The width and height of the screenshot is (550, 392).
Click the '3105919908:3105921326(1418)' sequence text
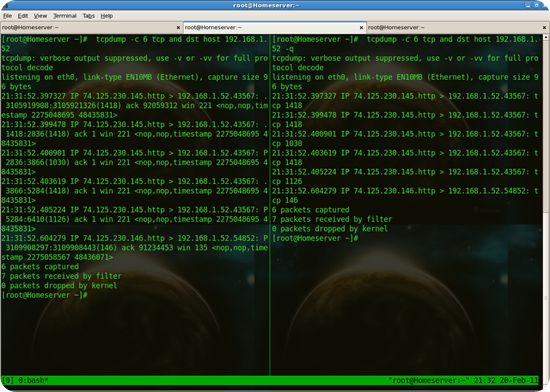click(x=63, y=106)
